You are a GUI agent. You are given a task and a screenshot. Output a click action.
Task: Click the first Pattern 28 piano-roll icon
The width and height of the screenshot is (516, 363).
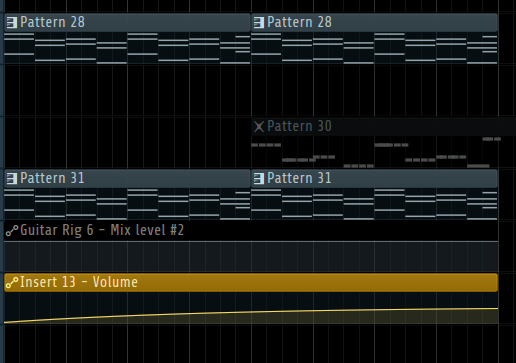(12, 23)
